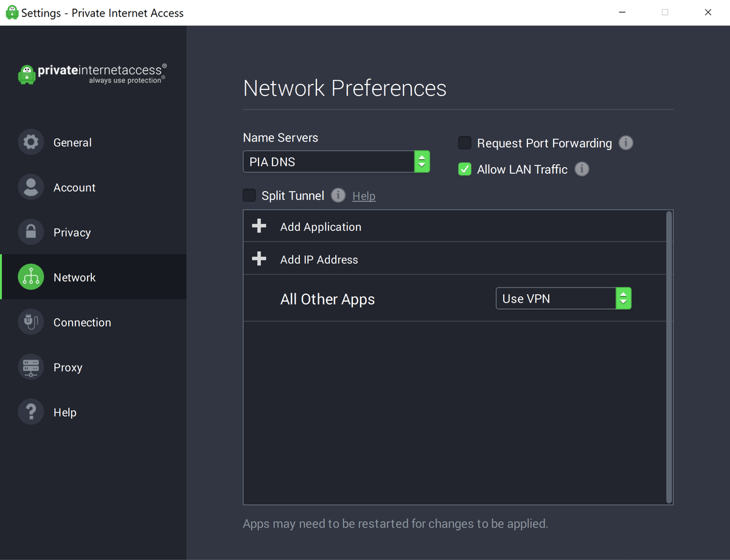Click Add Application text
730x560 pixels.
pyautogui.click(x=321, y=227)
